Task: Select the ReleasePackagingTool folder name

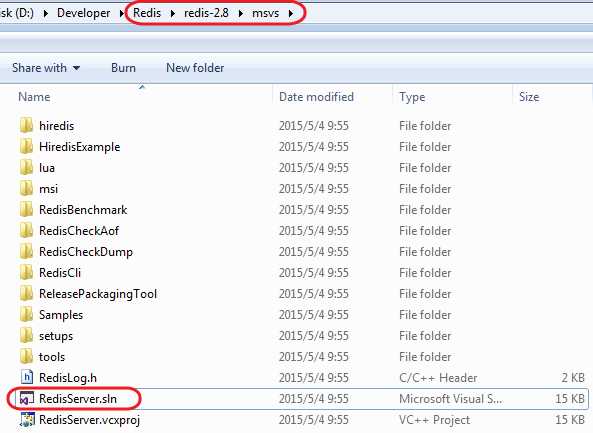Action: point(98,294)
